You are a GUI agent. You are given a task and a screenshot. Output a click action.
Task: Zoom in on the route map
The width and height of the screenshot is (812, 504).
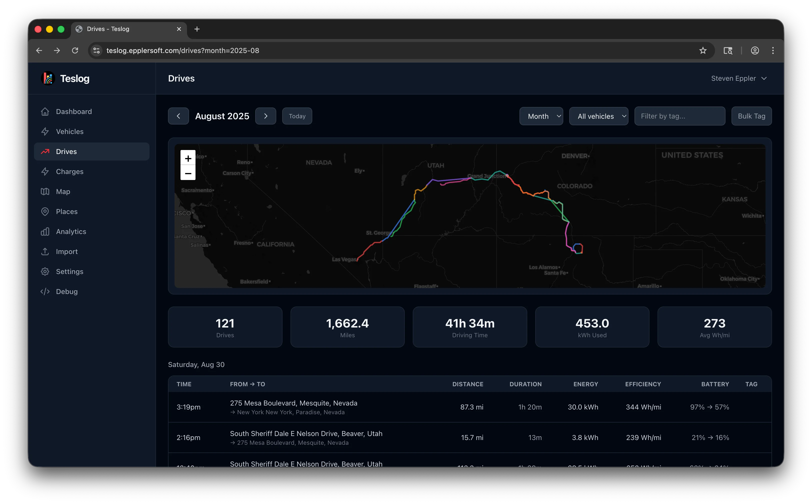coord(188,158)
